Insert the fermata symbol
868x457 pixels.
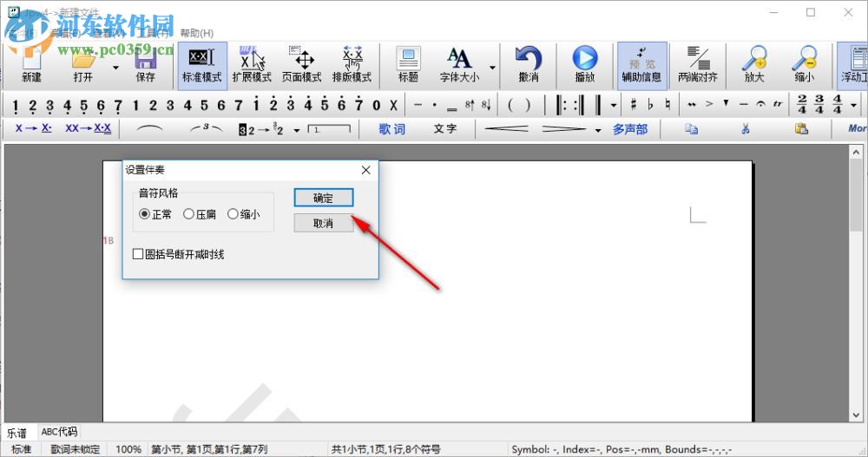coord(760,104)
